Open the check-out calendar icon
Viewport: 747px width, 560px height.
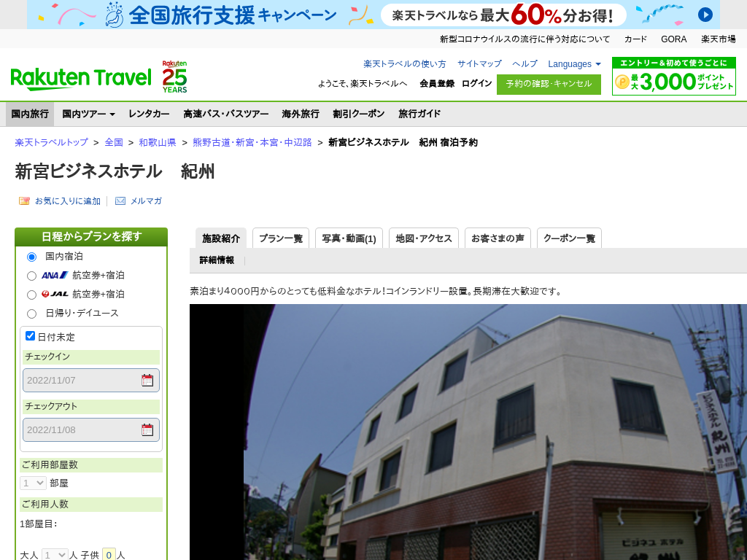147,429
